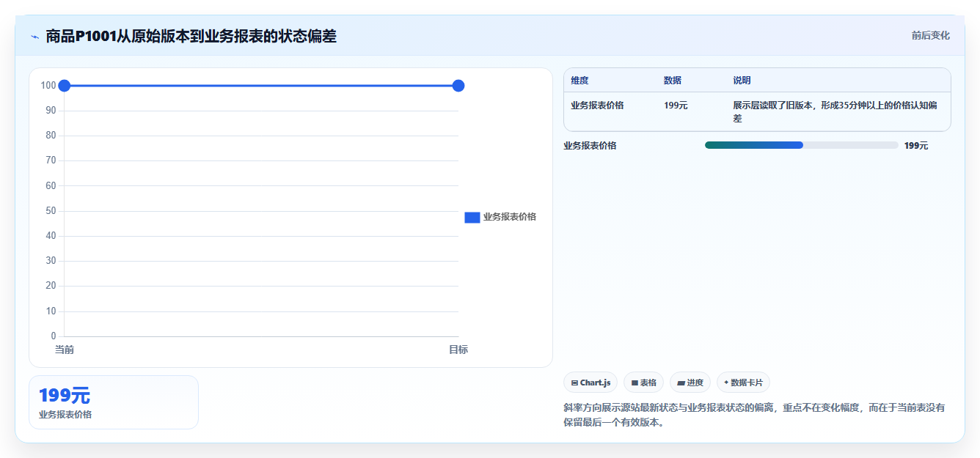Click the 数据 column header
This screenshot has height=458, width=980.
pyautogui.click(x=673, y=81)
